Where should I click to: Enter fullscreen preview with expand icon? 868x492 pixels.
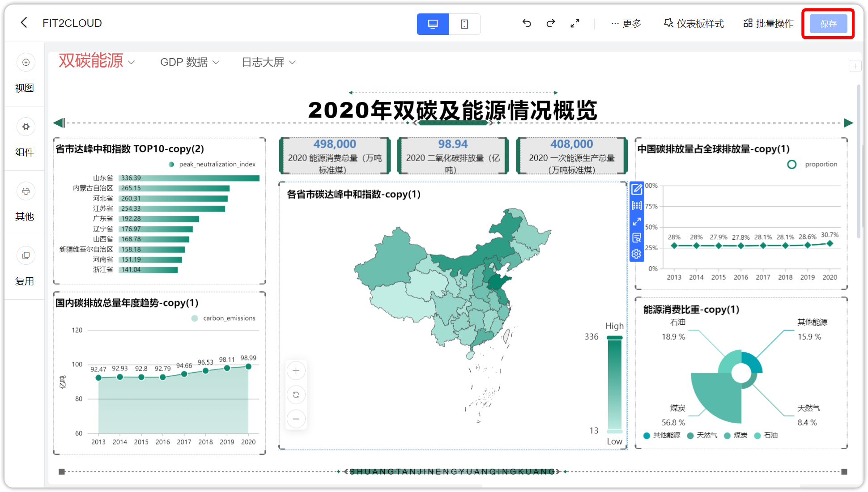coord(575,23)
